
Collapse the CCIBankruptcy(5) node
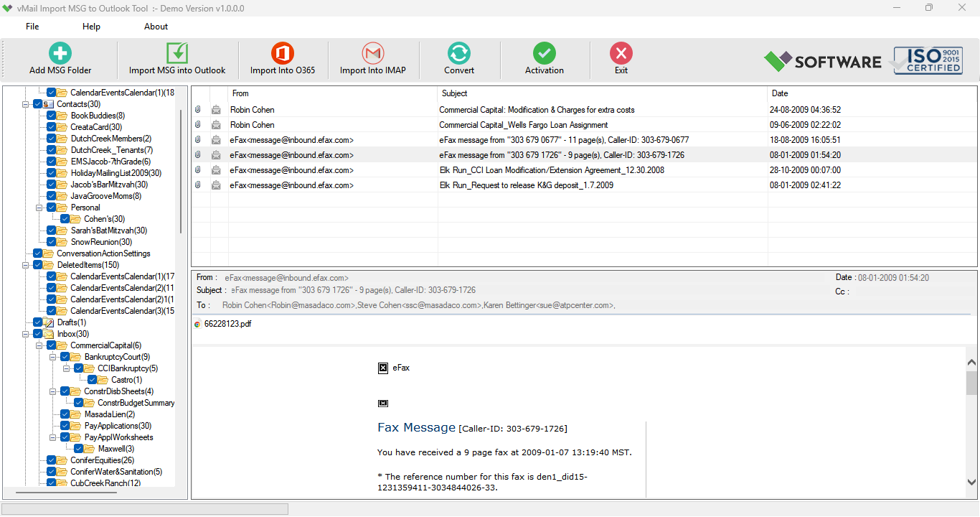[67, 368]
